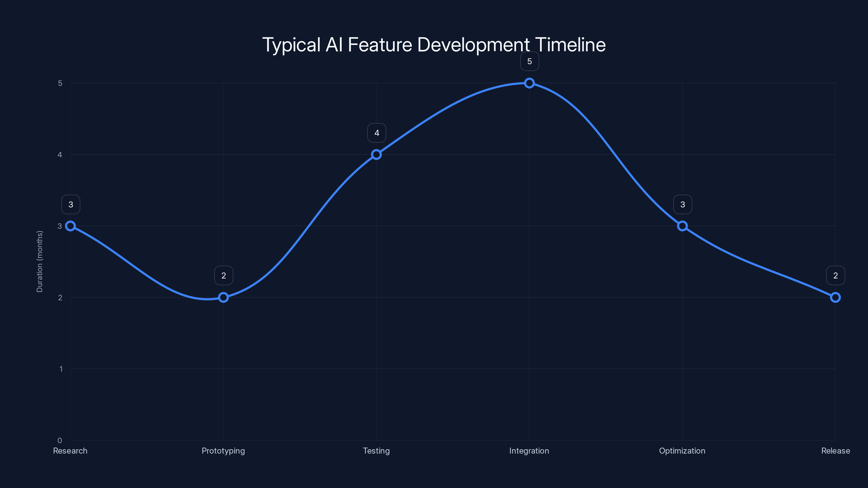The width and height of the screenshot is (868, 488).
Task: Click the Integration label on the x-axis
Action: (529, 451)
